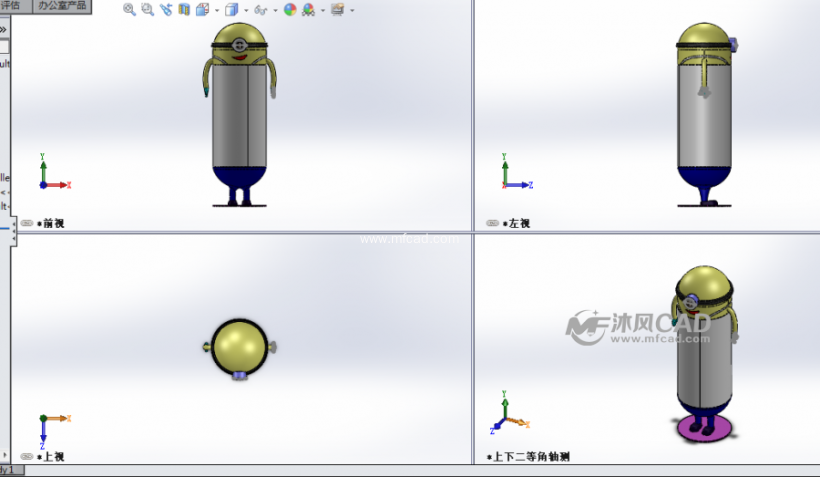
Task: Click the Apply Scene icon
Action: point(309,9)
